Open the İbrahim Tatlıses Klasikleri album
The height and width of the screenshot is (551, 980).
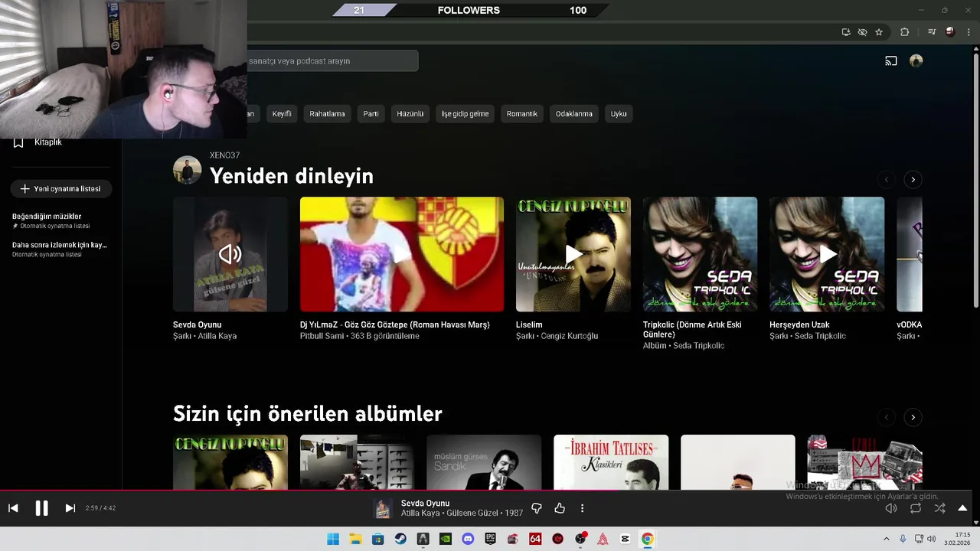(611, 462)
